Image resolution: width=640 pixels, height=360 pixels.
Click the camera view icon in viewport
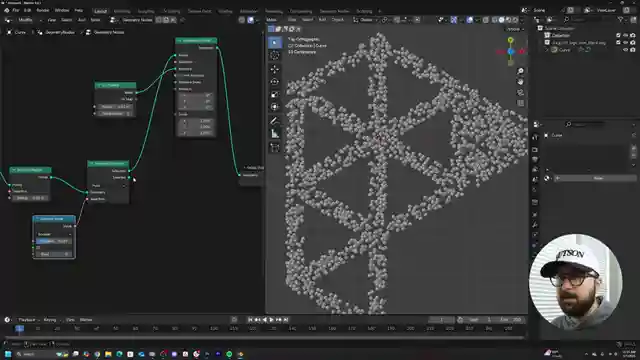pyautogui.click(x=520, y=93)
